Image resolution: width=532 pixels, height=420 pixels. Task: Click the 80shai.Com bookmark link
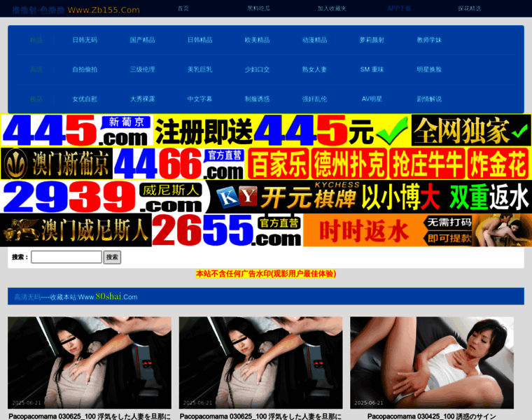108,297
